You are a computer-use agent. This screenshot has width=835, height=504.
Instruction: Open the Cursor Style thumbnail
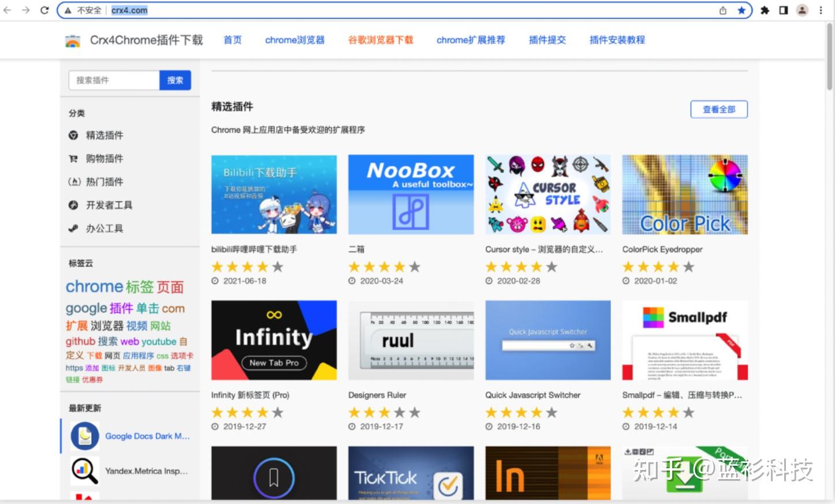tap(548, 195)
